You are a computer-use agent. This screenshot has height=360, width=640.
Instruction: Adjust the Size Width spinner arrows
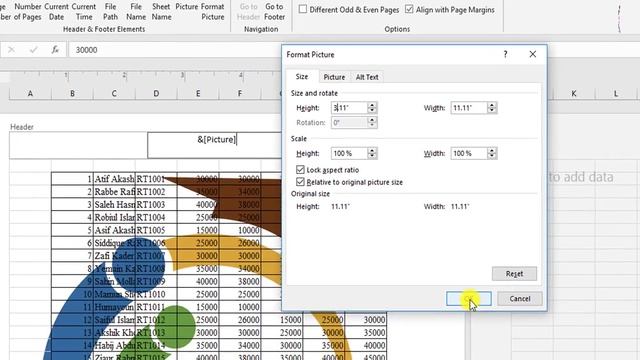coord(492,108)
